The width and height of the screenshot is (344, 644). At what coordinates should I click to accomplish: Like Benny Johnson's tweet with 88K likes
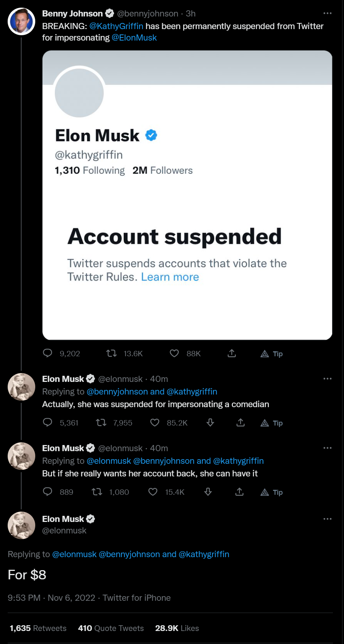coord(174,353)
